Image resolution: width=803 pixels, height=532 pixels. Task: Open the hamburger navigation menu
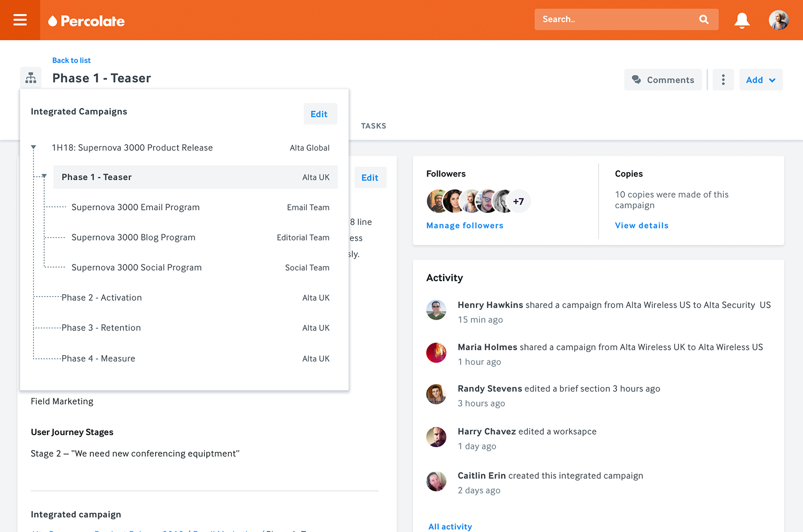click(x=20, y=20)
